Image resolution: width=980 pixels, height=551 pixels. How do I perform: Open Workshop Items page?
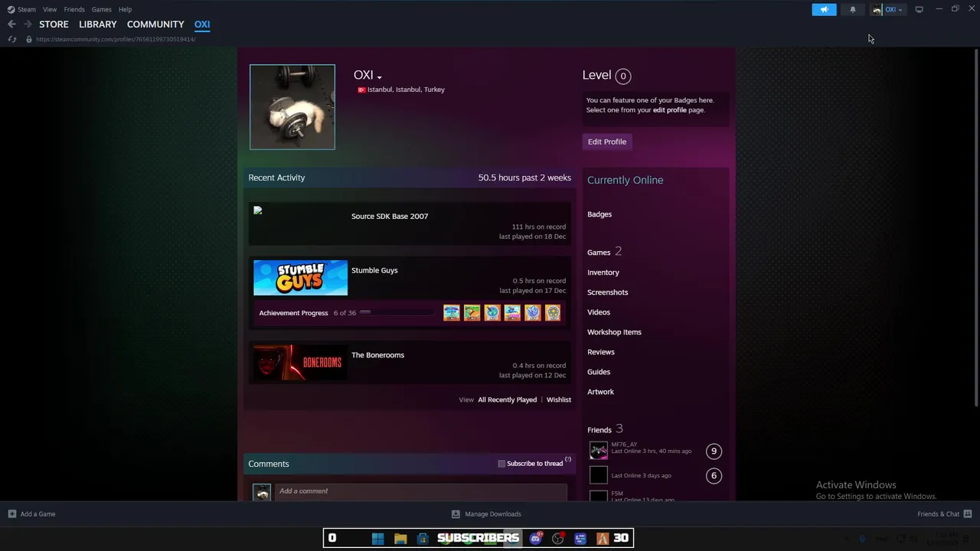[614, 332]
